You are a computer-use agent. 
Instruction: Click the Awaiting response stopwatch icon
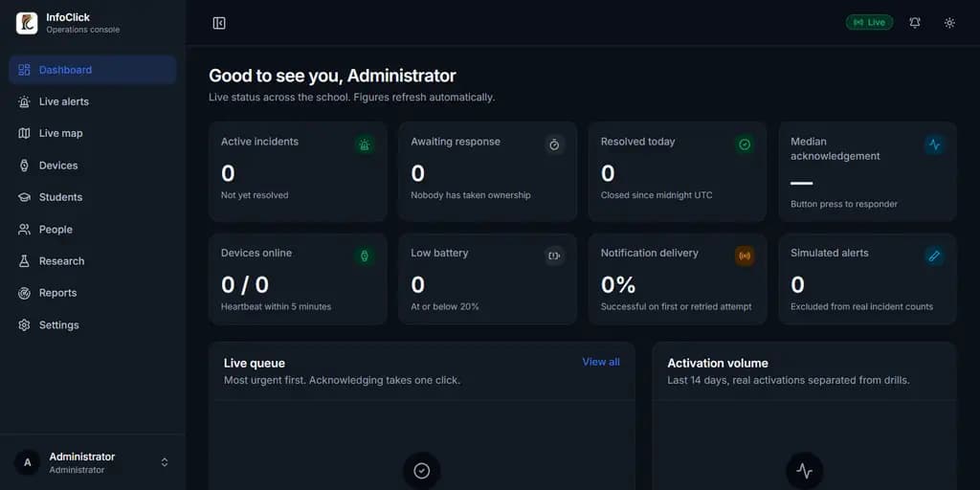click(x=554, y=145)
